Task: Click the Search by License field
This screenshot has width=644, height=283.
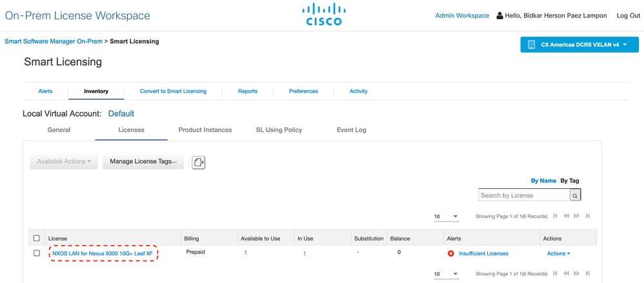Action: click(524, 195)
